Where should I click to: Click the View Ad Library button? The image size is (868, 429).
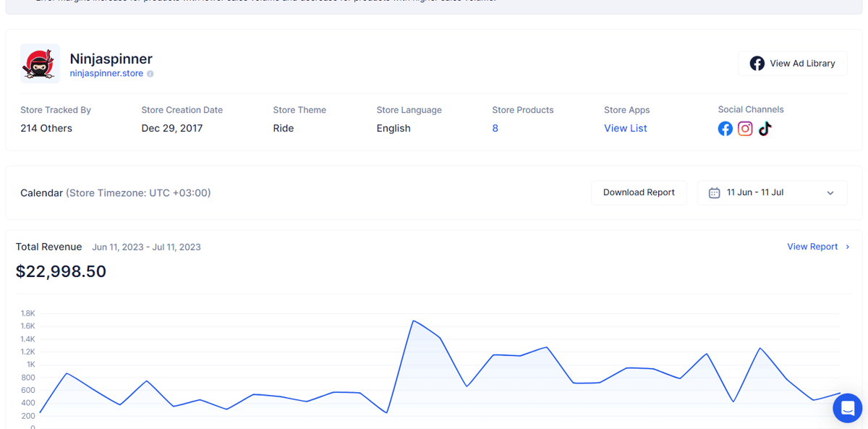[x=792, y=64]
